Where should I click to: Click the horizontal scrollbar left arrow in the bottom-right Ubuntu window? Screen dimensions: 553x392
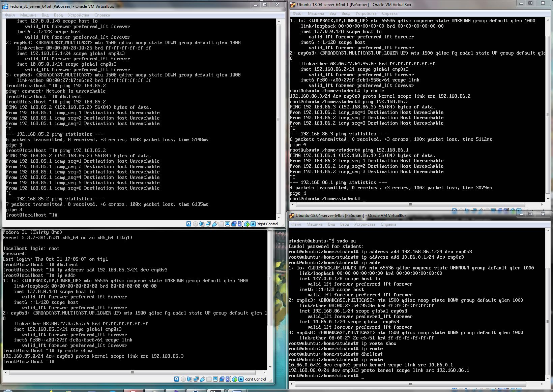pyautogui.click(x=292, y=384)
